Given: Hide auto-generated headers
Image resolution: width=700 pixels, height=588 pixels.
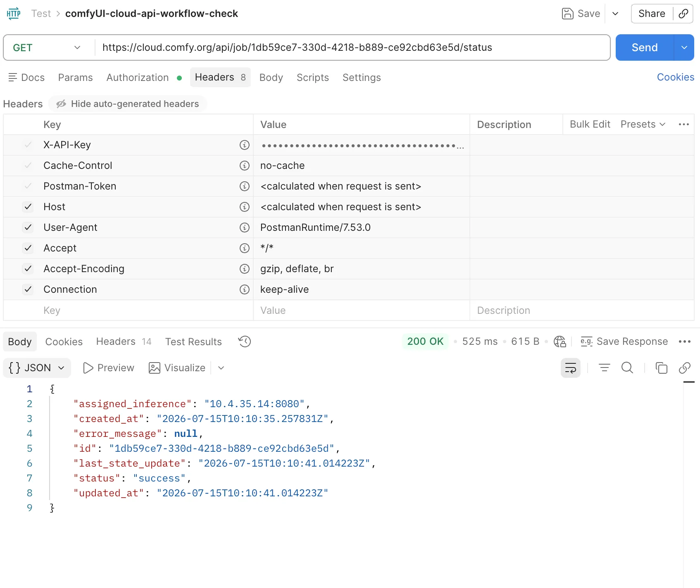Looking at the screenshot, I should pyautogui.click(x=128, y=104).
